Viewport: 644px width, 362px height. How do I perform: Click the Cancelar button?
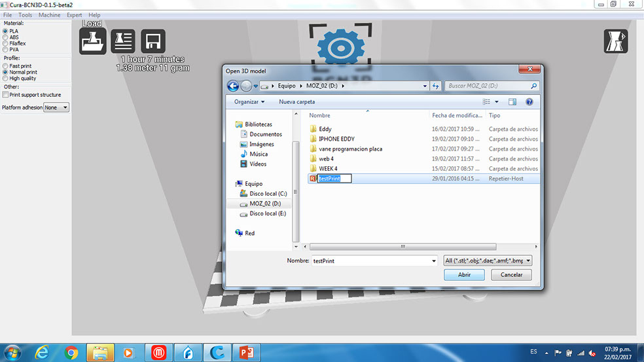pyautogui.click(x=511, y=274)
